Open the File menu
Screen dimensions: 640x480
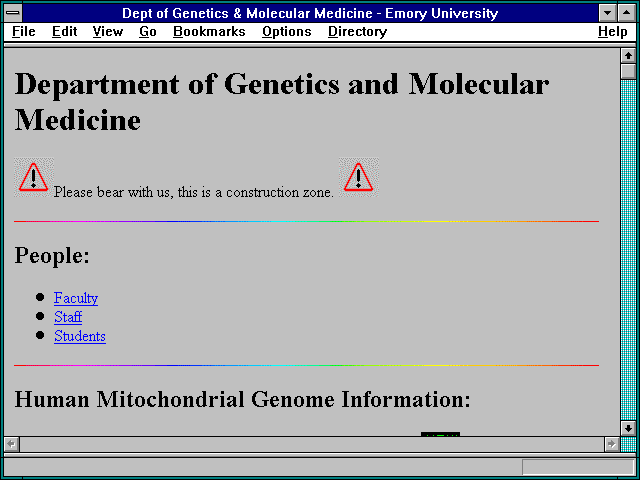click(x=24, y=31)
